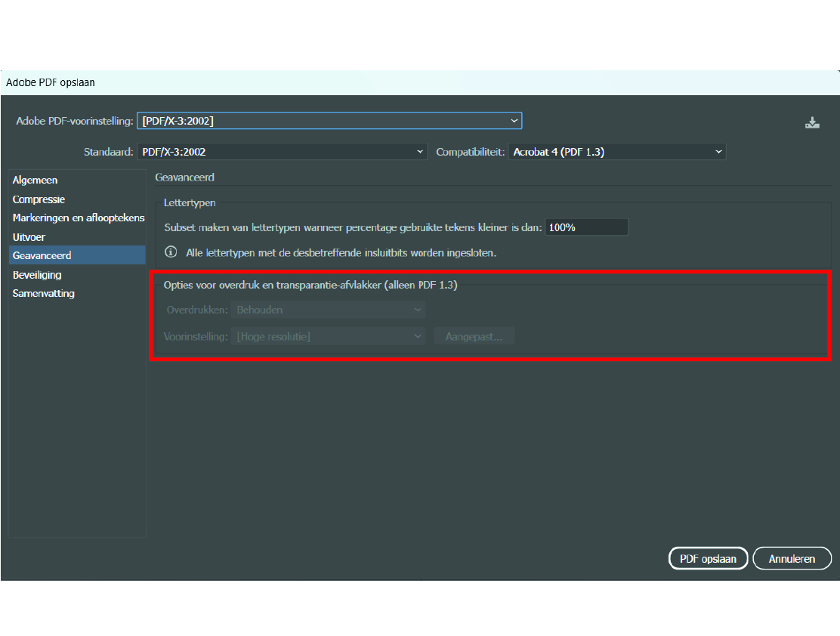840x636 pixels.
Task: Open the Overdrukken Behouden dropdown
Action: pyautogui.click(x=329, y=310)
